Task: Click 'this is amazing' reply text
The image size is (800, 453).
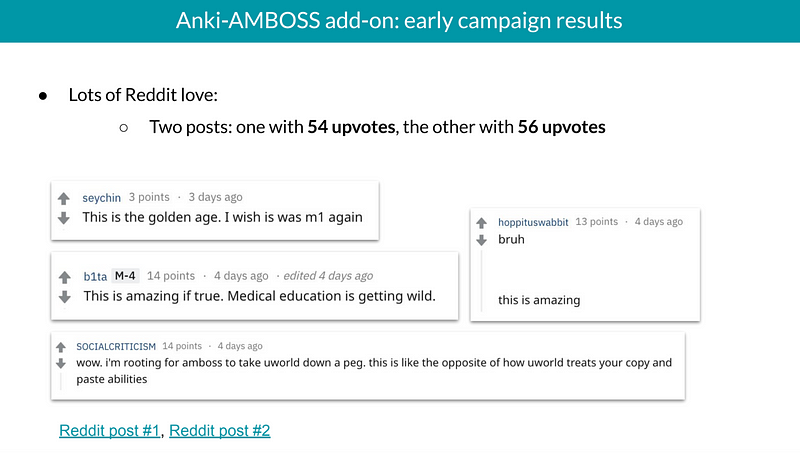Action: pyautogui.click(x=539, y=300)
